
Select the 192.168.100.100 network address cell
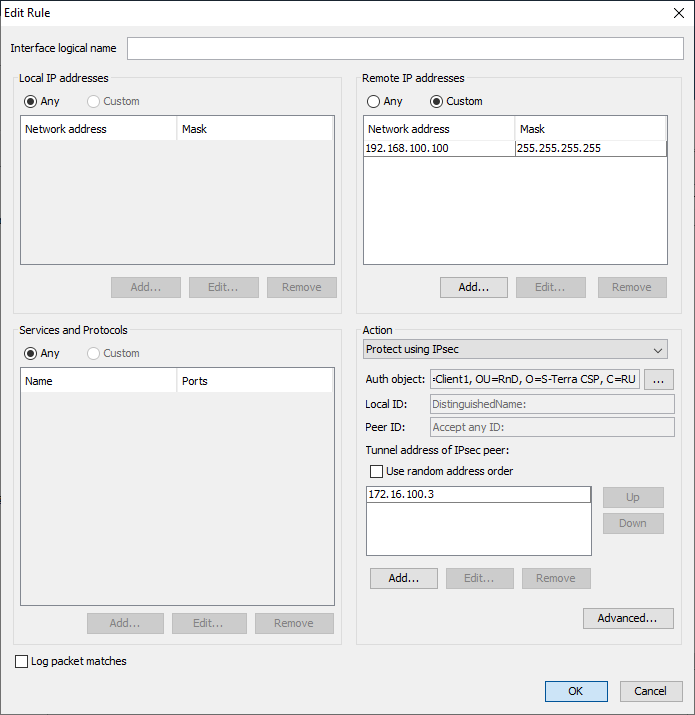click(x=439, y=148)
